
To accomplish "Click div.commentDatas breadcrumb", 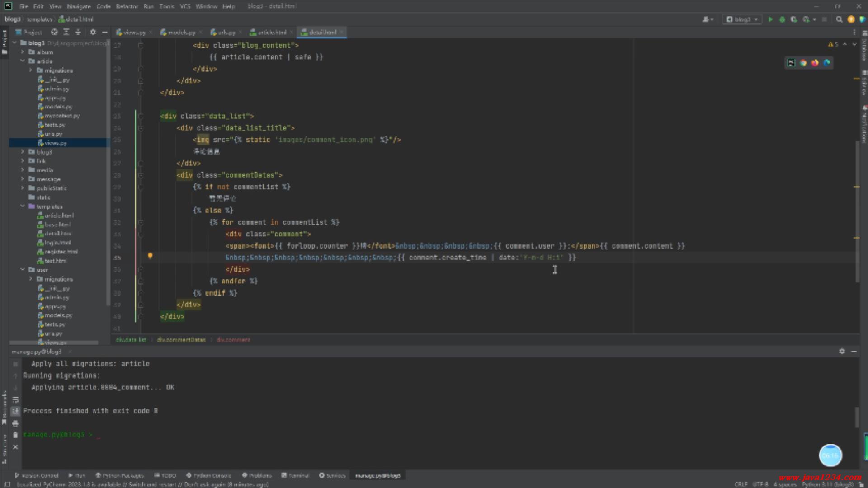I will click(181, 340).
